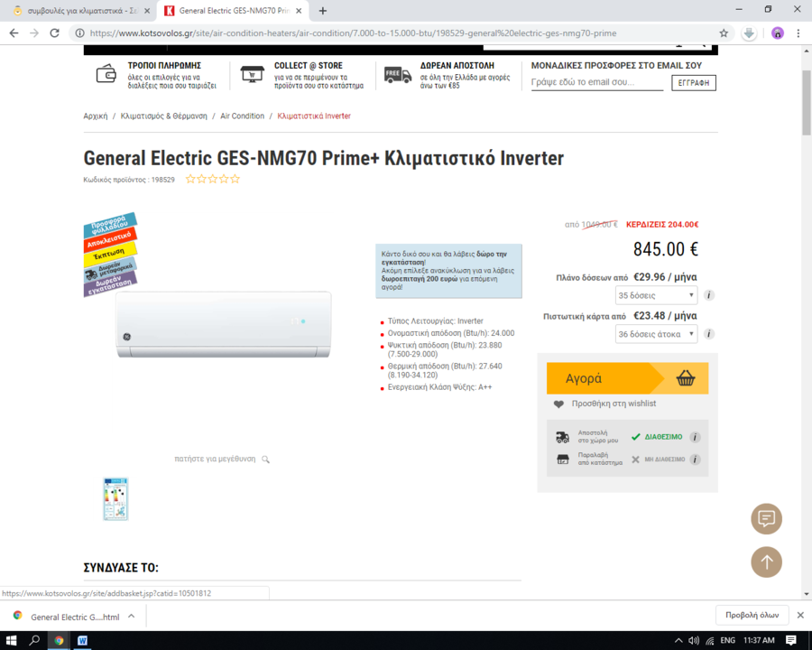812x650 pixels.
Task: Open the download extension icon in toolbar
Action: 749,33
